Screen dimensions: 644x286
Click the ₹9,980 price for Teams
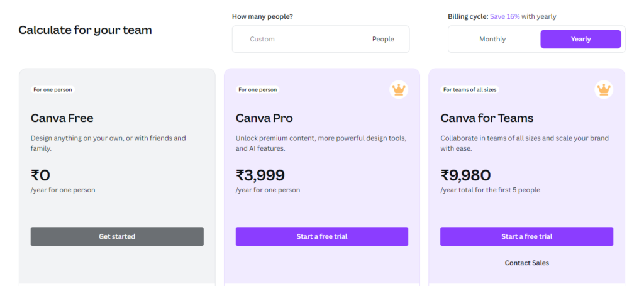465,175
